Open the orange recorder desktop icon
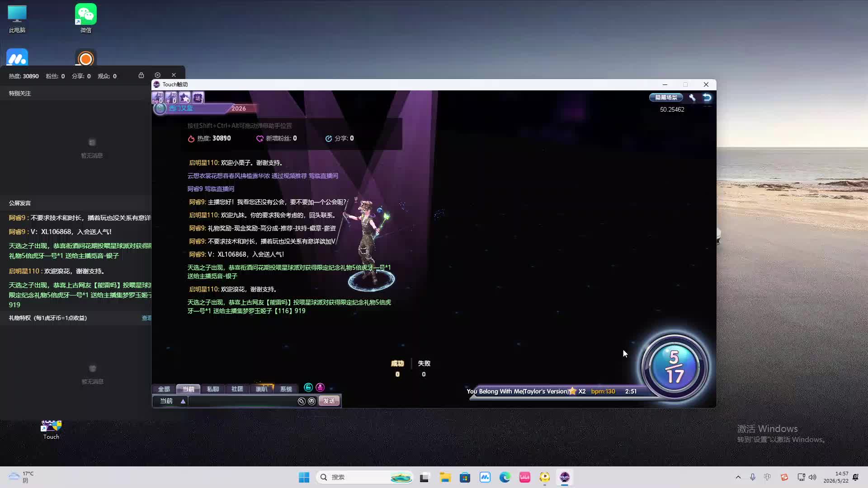The image size is (868, 488). click(x=86, y=59)
